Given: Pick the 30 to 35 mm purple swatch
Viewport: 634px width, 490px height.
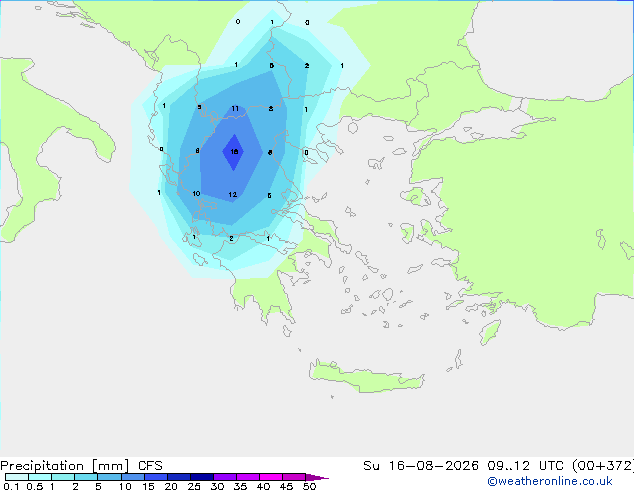Looking at the screenshot, I should [x=225, y=477].
